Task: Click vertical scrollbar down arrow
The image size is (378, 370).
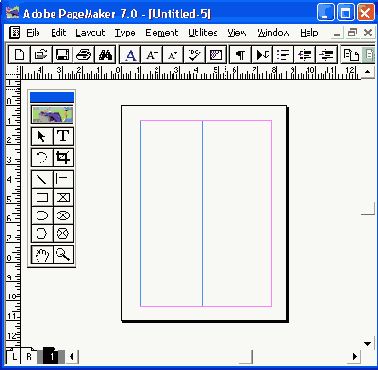Action: point(368,344)
